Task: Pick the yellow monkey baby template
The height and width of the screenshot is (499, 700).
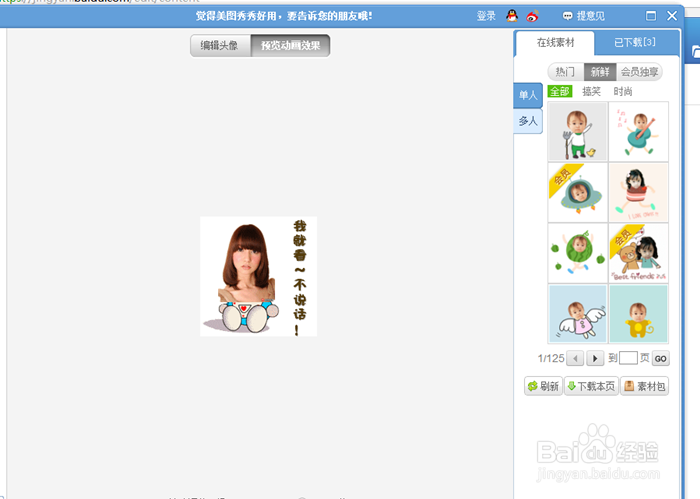Action: pos(639,314)
